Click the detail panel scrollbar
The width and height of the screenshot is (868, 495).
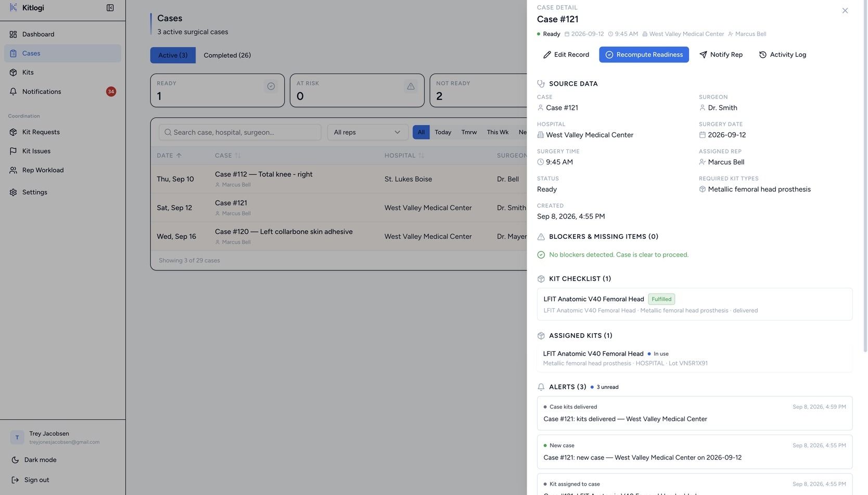click(865, 177)
